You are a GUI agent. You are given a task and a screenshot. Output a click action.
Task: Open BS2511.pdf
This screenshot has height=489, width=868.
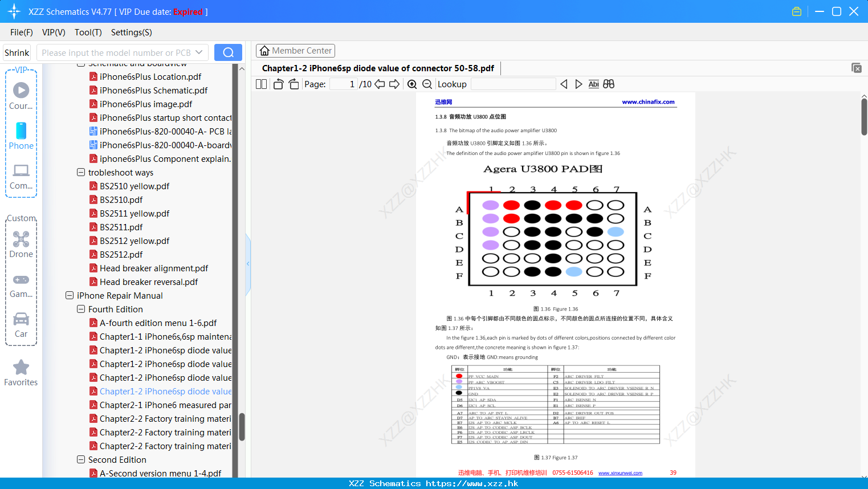click(121, 227)
